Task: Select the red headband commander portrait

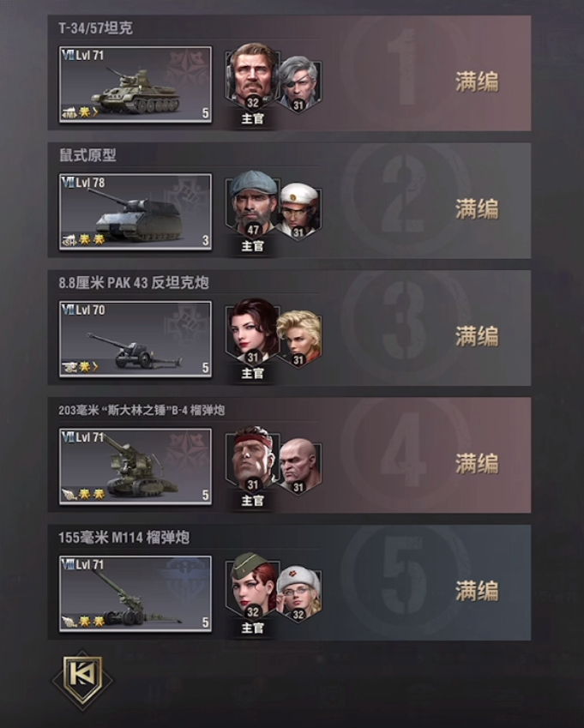Action: 252,459
